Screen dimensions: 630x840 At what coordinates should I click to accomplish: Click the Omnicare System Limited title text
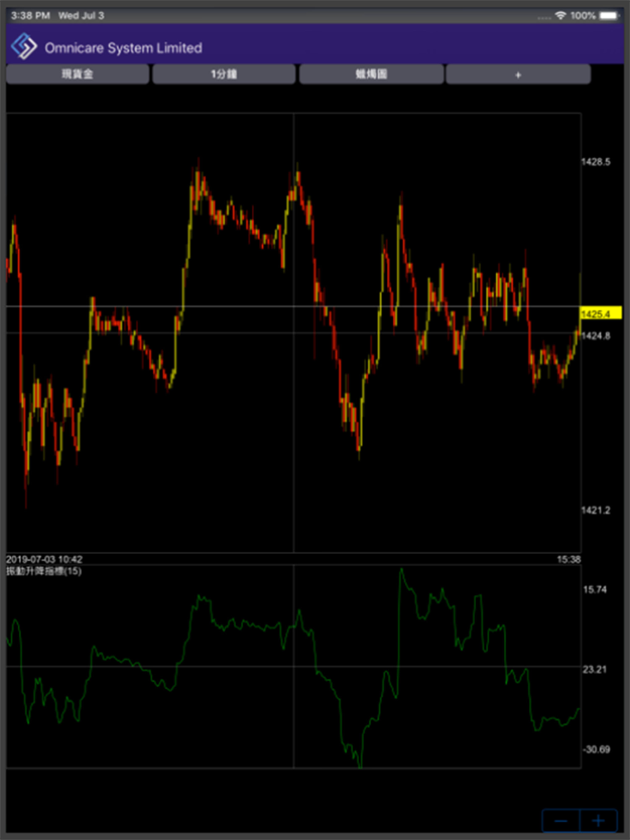click(123, 49)
